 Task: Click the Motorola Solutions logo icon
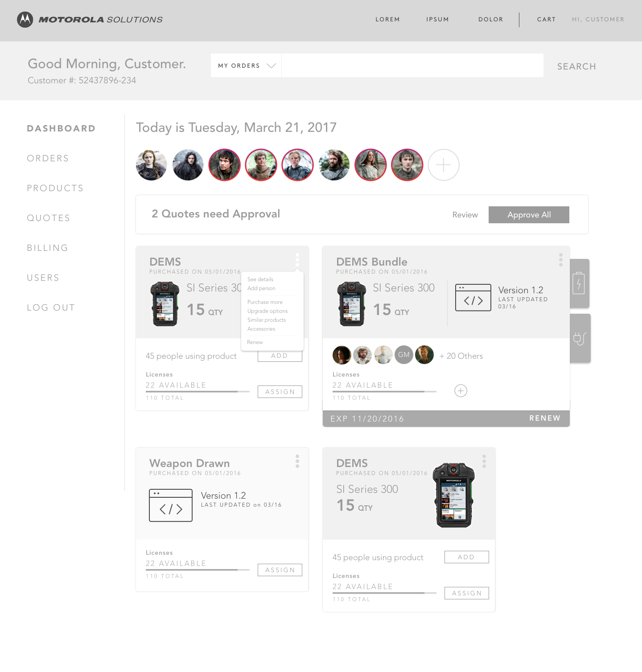point(25,20)
